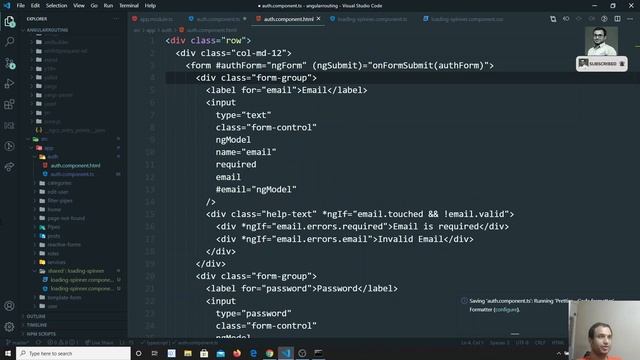Click the Subscribed button overlay
640x360 pixels.
[x=601, y=64]
